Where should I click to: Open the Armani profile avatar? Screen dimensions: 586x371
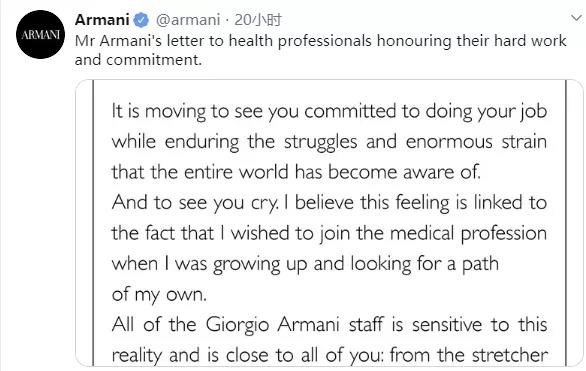pyautogui.click(x=40, y=35)
